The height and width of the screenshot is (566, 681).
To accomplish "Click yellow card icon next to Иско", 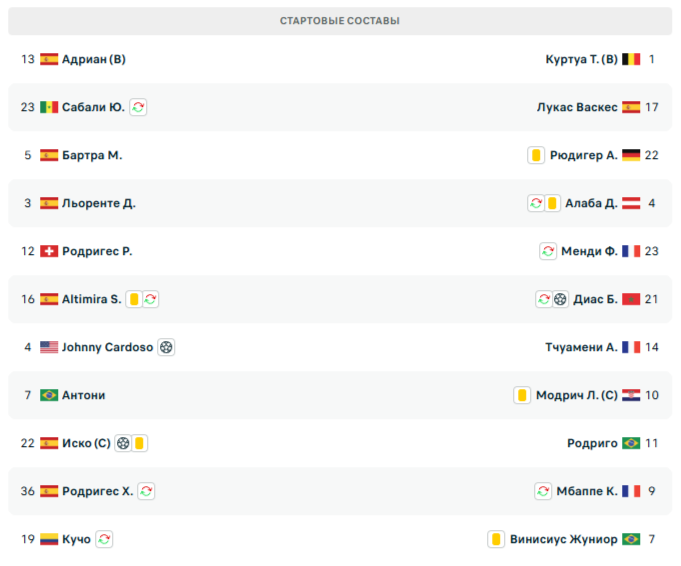I will [x=140, y=443].
